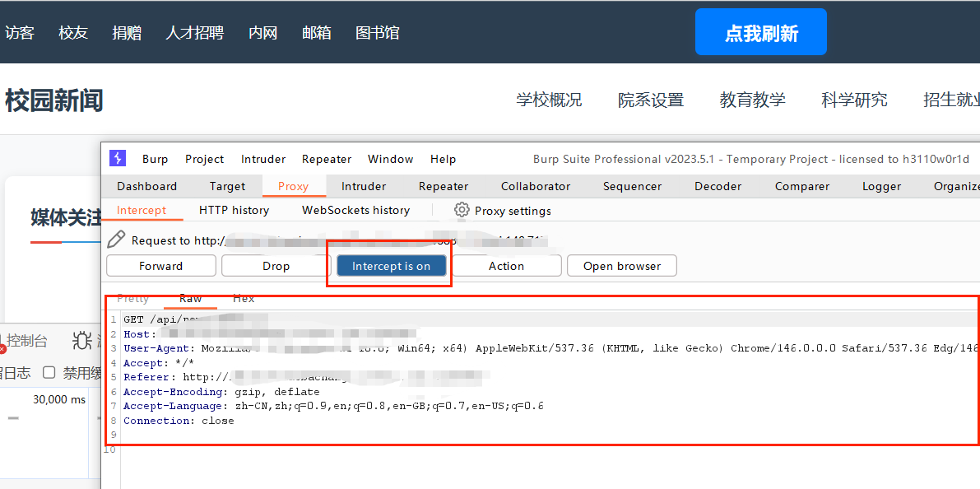This screenshot has width=980, height=489.
Task: Open the Help menu
Action: point(444,159)
